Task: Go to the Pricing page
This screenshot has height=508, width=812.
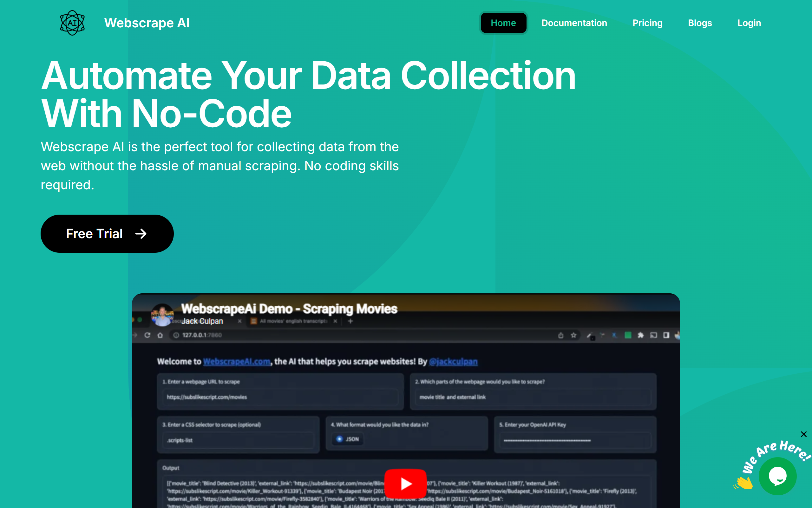Action: coord(647,23)
